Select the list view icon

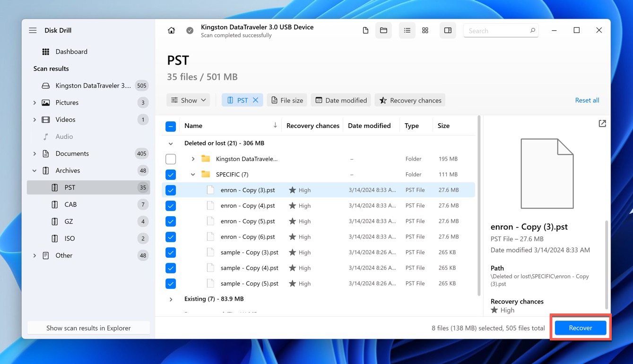click(407, 30)
